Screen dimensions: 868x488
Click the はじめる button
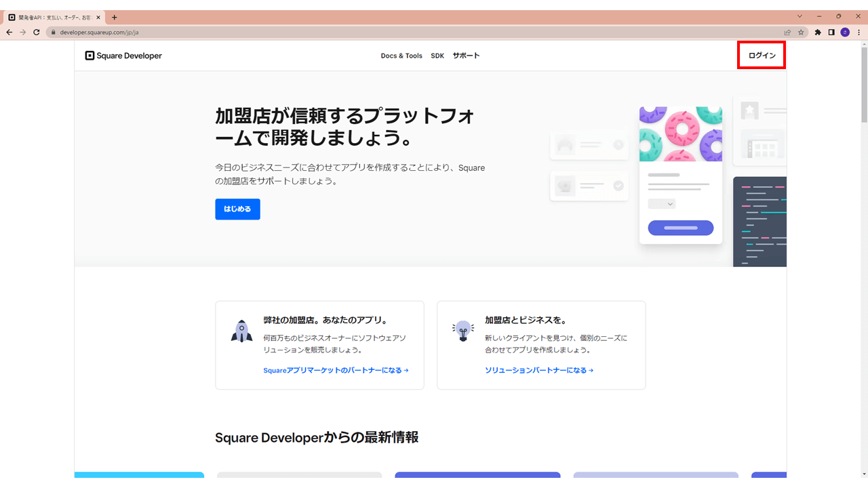pos(237,209)
